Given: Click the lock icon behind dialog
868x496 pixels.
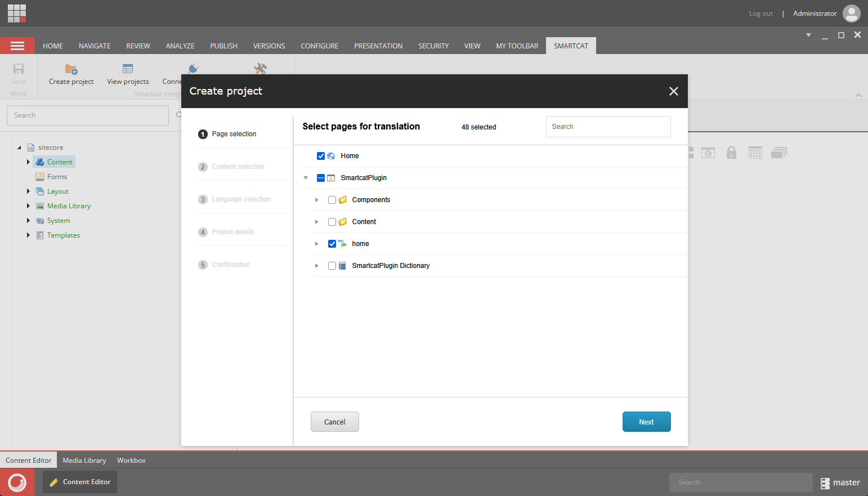Looking at the screenshot, I should coord(731,153).
